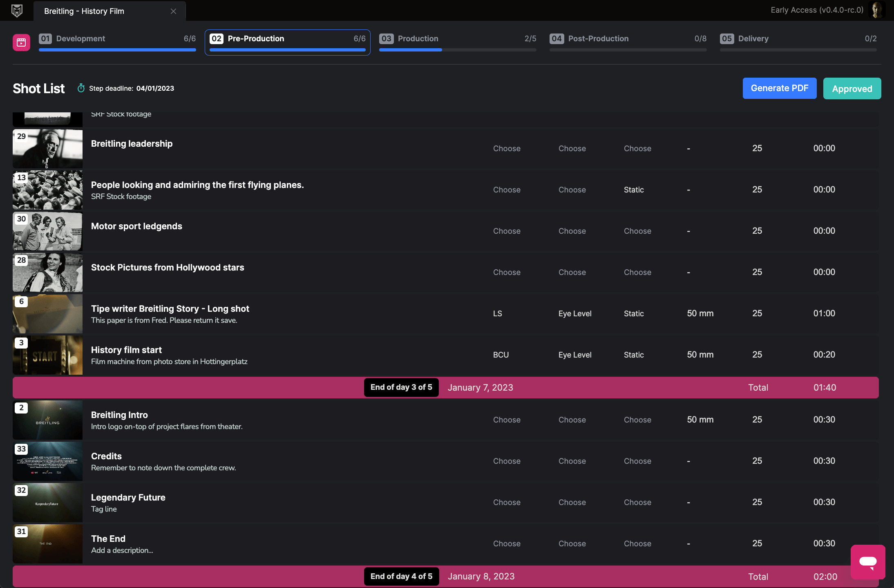The width and height of the screenshot is (894, 588).
Task: Select the Breitling - History Film window tab
Action: (x=110, y=11)
